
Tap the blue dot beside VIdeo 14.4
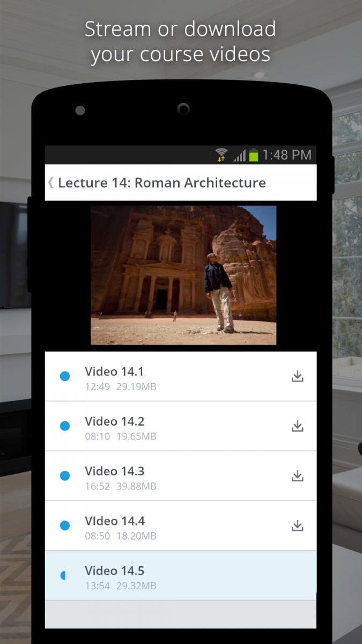65,525
